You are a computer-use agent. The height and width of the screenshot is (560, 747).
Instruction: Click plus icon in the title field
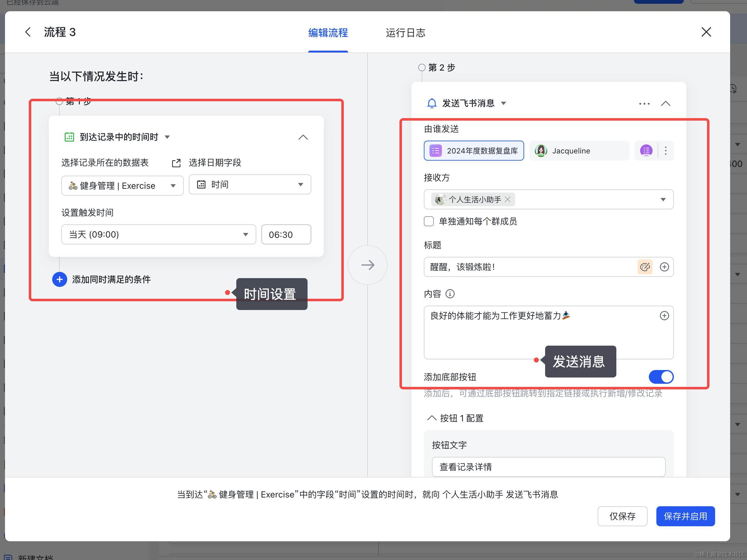point(664,267)
